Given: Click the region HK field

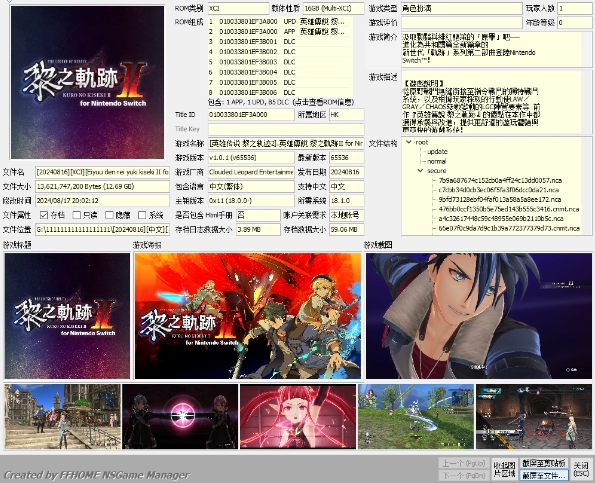Looking at the screenshot, I should coord(346,115).
